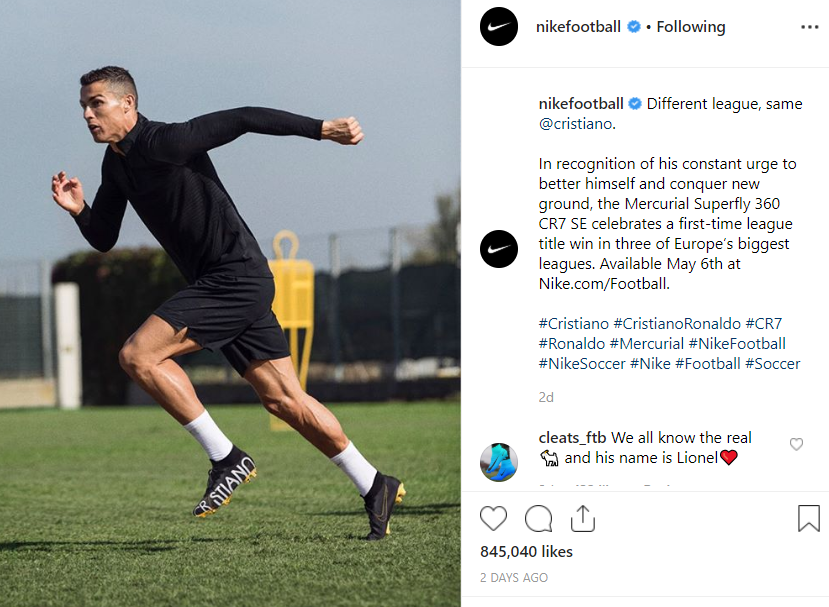829x607 pixels.
Task: Select the #NikeFootball hashtag
Action: [737, 344]
